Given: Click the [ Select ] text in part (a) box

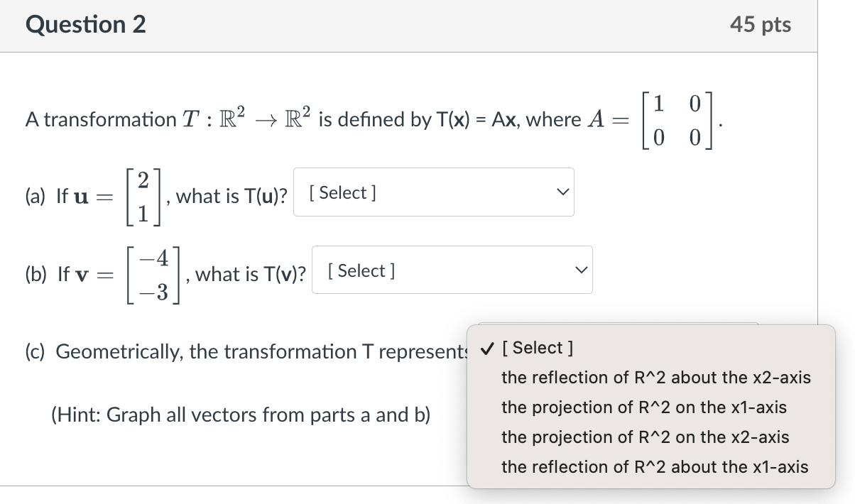Looking at the screenshot, I should click(342, 192).
